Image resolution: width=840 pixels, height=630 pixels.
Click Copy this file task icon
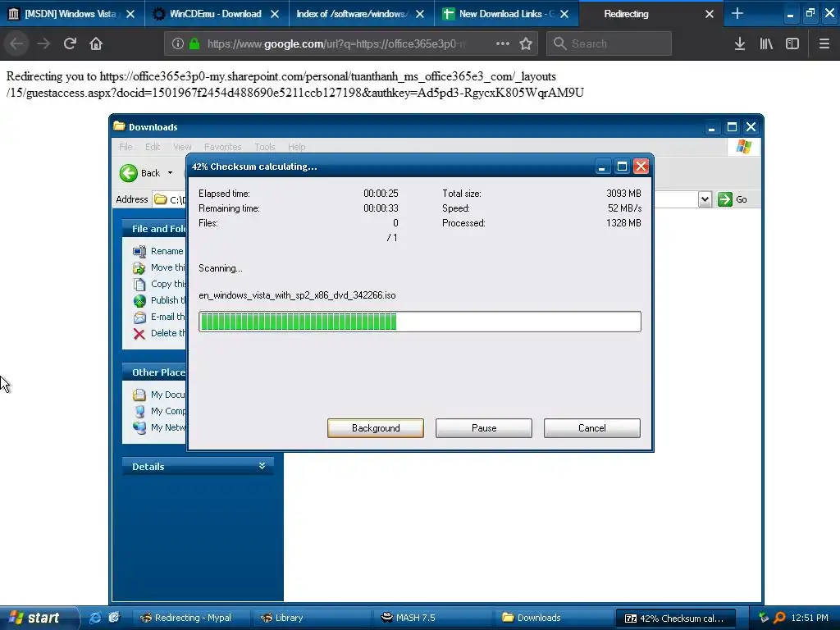pyautogui.click(x=139, y=284)
